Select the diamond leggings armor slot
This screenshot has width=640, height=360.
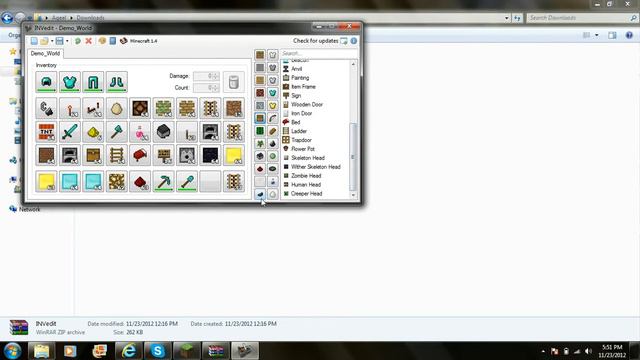pos(93,82)
